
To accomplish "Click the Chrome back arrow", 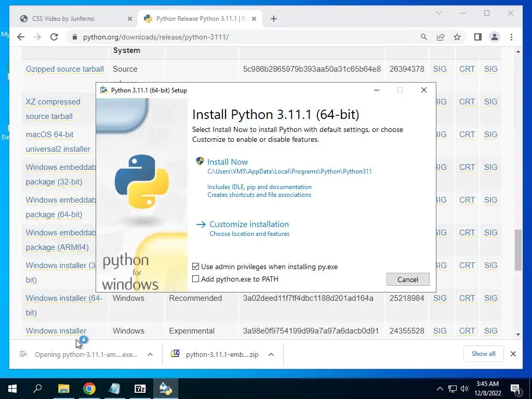I will click(x=21, y=37).
